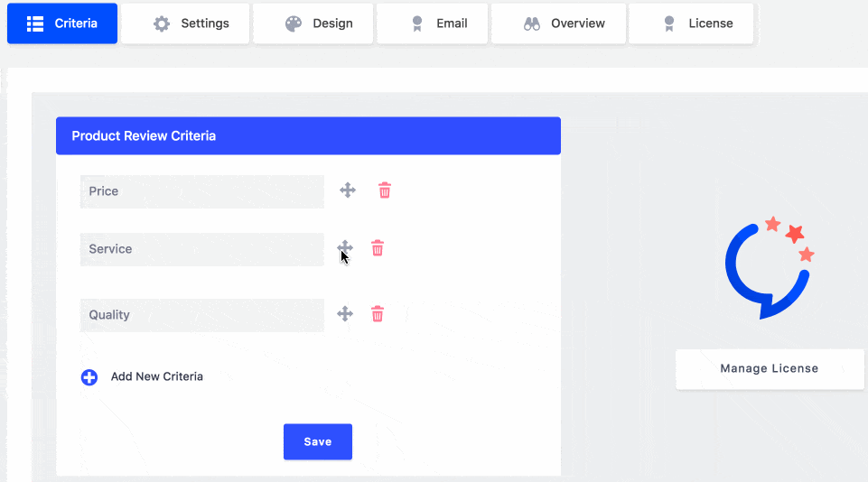Switch to the License tab

point(691,23)
